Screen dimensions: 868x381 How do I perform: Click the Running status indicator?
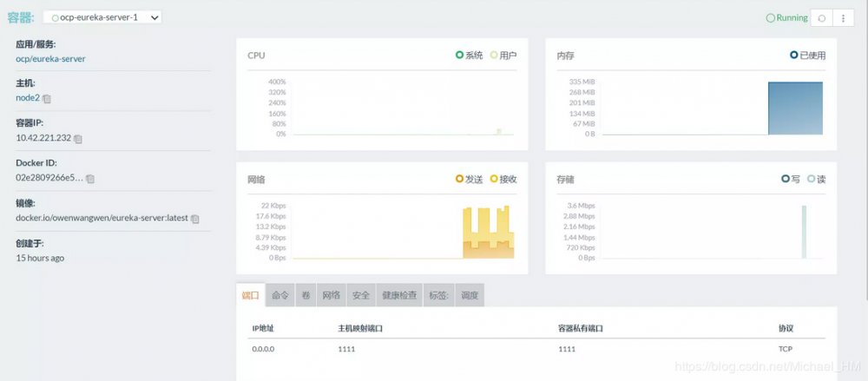coord(786,17)
